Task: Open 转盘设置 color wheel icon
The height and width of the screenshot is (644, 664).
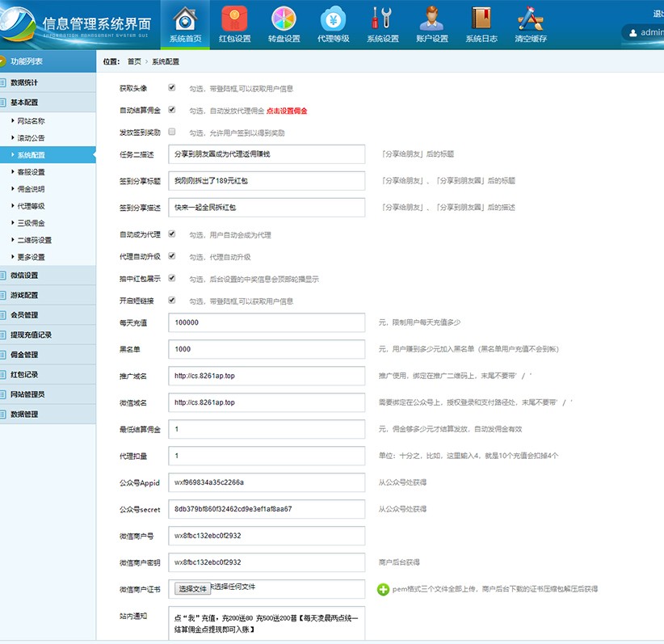Action: tap(284, 19)
